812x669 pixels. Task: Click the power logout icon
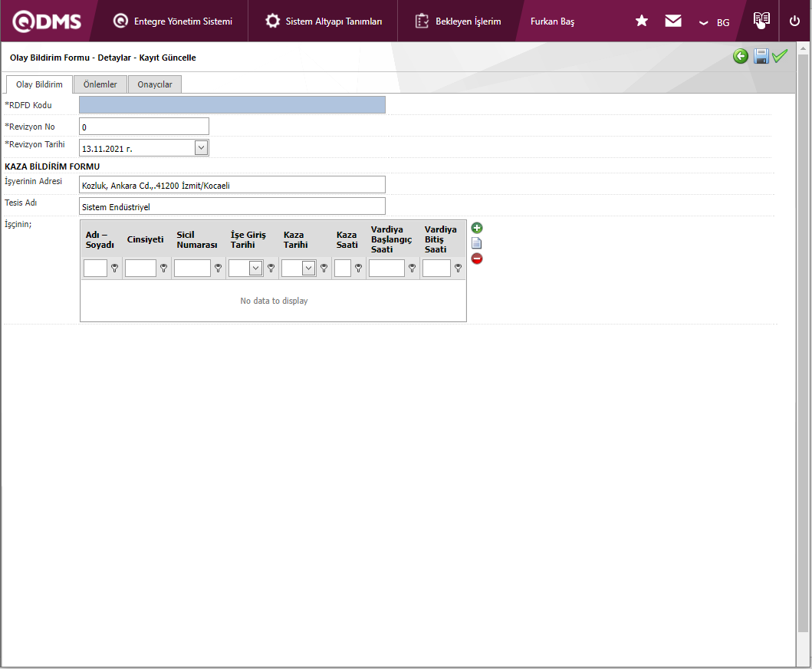(794, 21)
